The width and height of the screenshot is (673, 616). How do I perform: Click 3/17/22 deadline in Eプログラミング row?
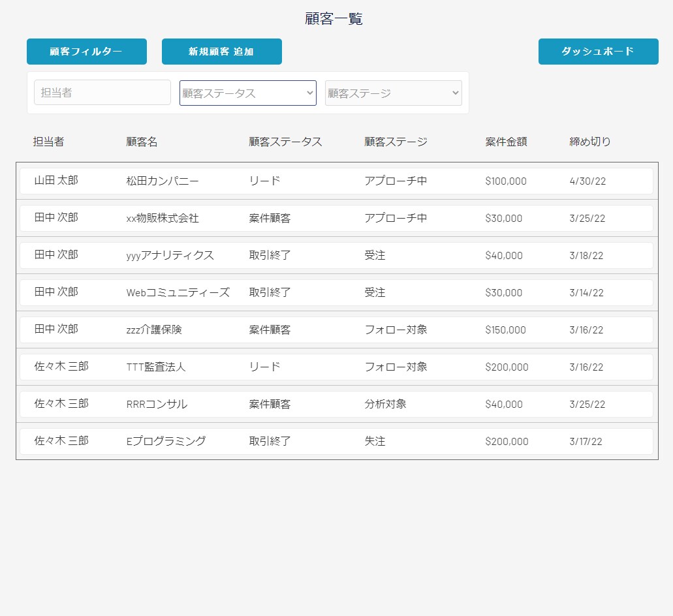coord(586,441)
